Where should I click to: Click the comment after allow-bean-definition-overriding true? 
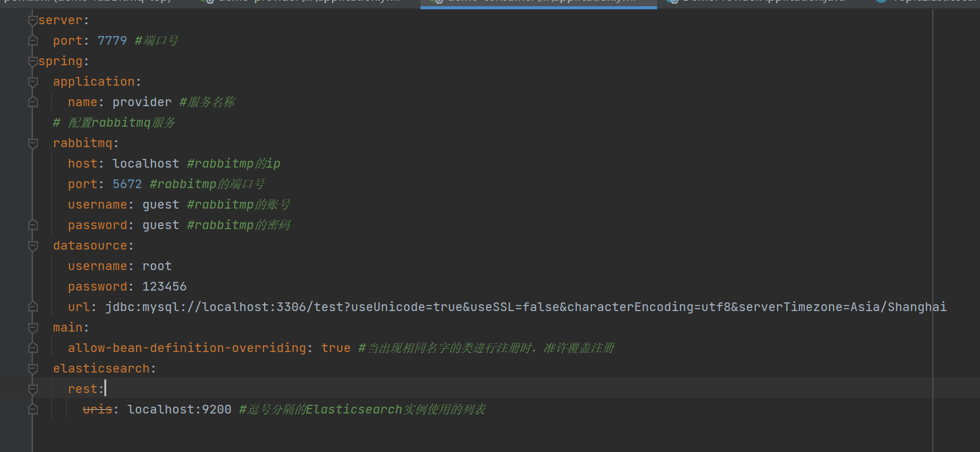tap(486, 348)
